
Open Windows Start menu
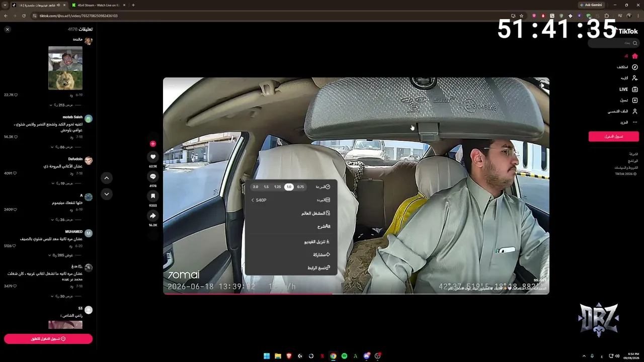click(x=267, y=356)
